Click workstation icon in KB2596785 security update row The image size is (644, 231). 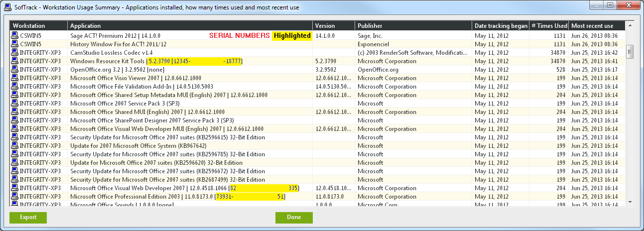(14, 154)
